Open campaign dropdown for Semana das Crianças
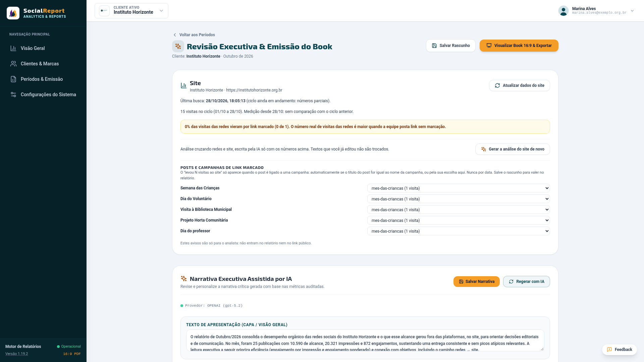The height and width of the screenshot is (362, 644). click(x=459, y=188)
